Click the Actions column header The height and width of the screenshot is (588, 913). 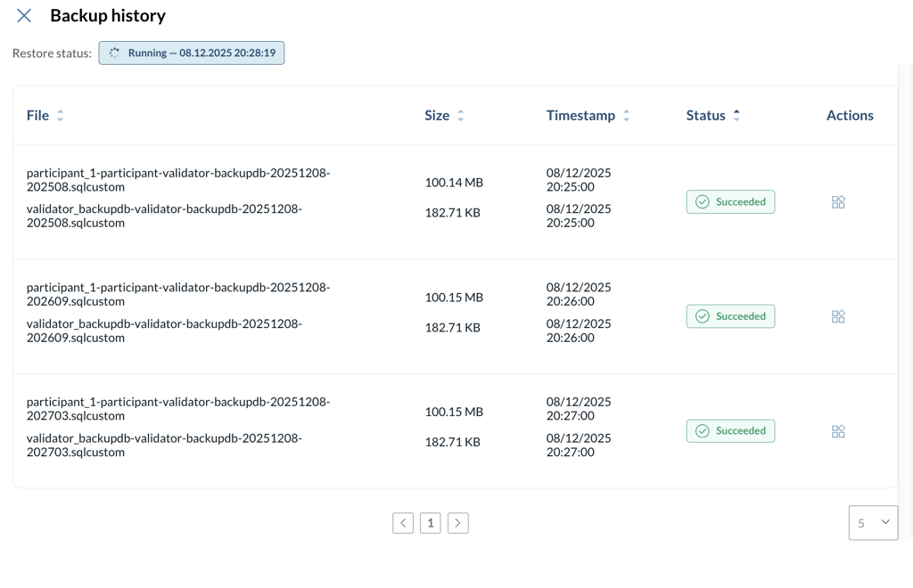(x=849, y=116)
